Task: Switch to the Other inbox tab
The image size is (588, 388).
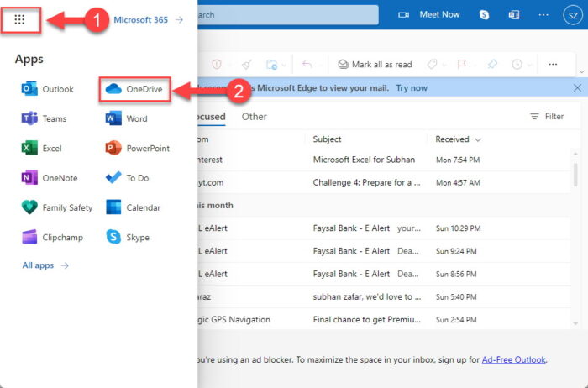Action: (255, 117)
